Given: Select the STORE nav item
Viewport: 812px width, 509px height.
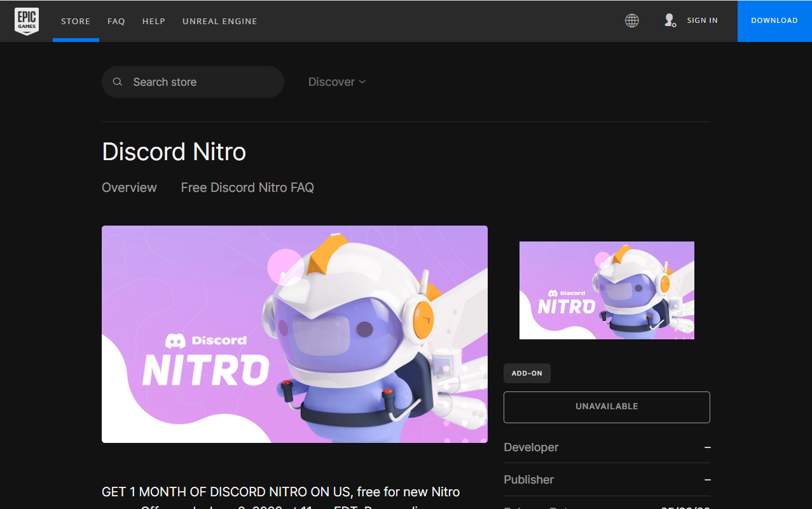Looking at the screenshot, I should point(76,21).
